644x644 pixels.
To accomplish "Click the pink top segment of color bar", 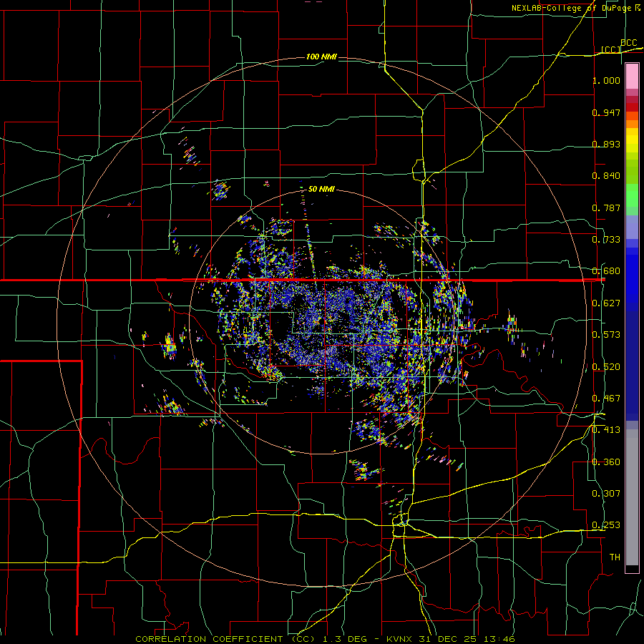I will (632, 77).
